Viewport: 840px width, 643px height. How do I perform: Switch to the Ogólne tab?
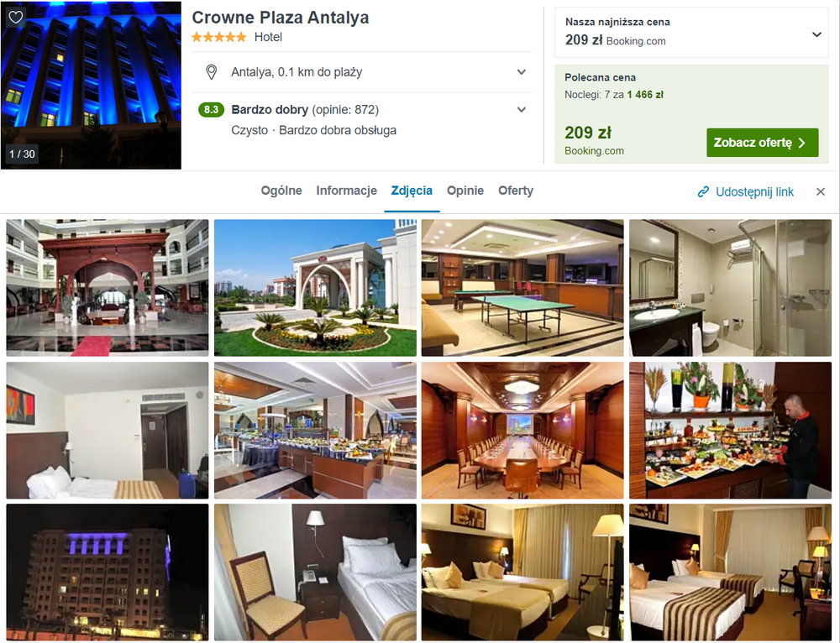281,191
